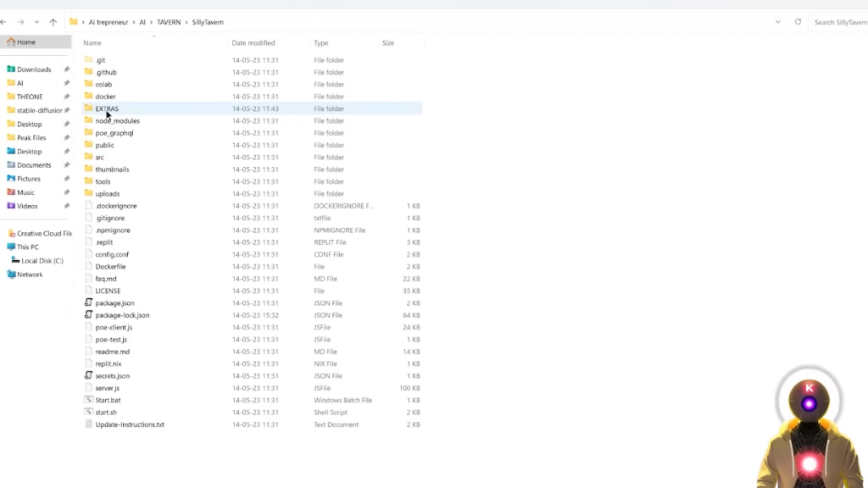Open Downloads in the sidebar
This screenshot has height=488, width=868.
[36, 69]
